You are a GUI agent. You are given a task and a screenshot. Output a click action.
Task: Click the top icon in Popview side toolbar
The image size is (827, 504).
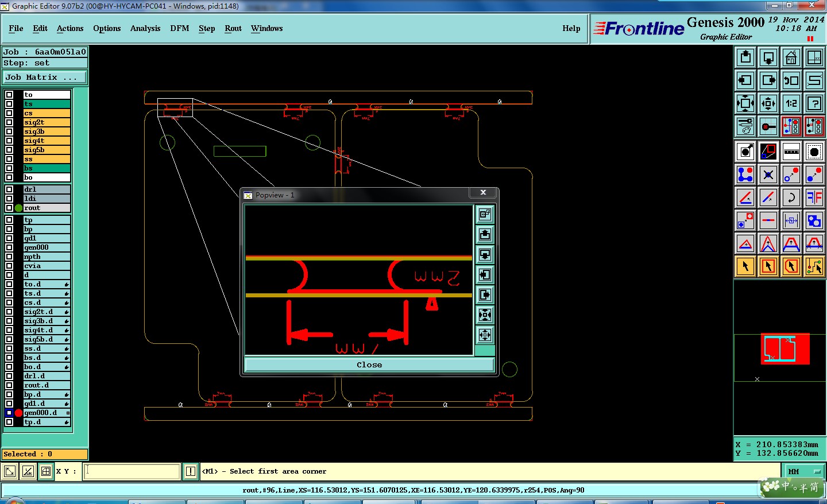[x=485, y=215]
